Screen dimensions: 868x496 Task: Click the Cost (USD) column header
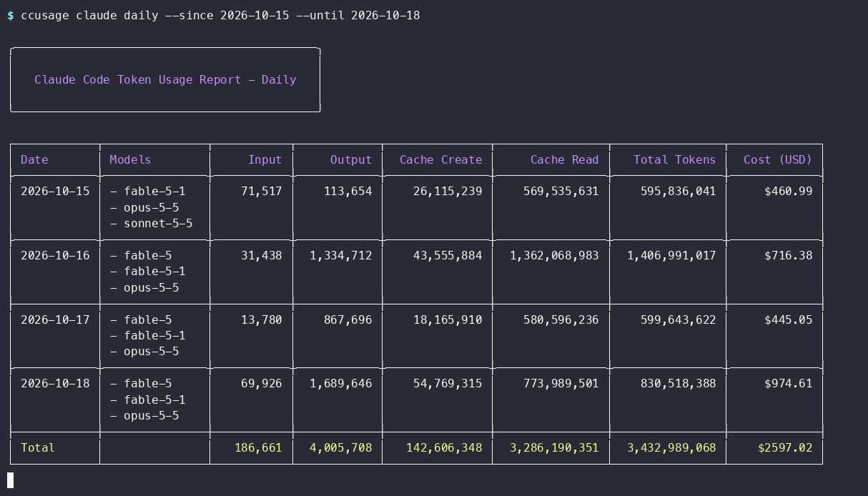click(778, 159)
